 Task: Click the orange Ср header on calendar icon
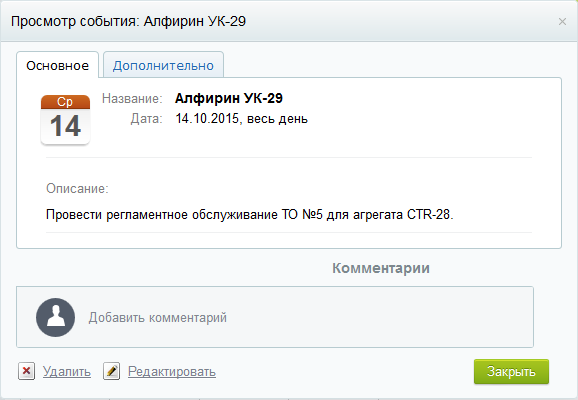click(65, 102)
